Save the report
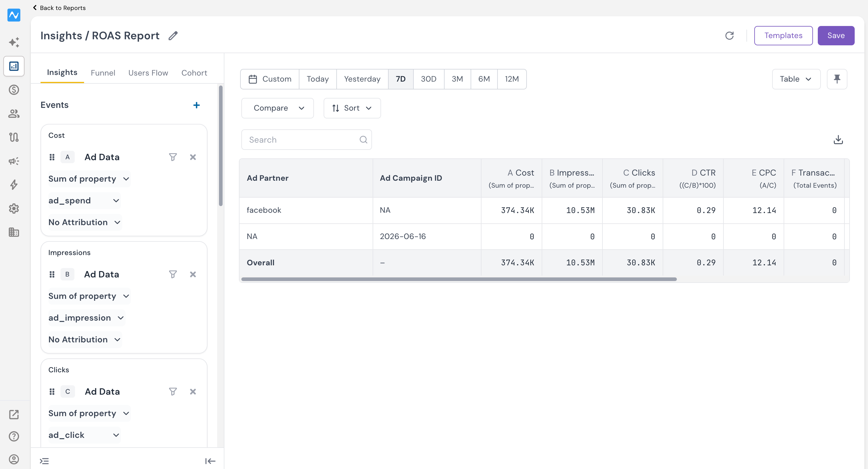868x469 pixels. click(836, 36)
